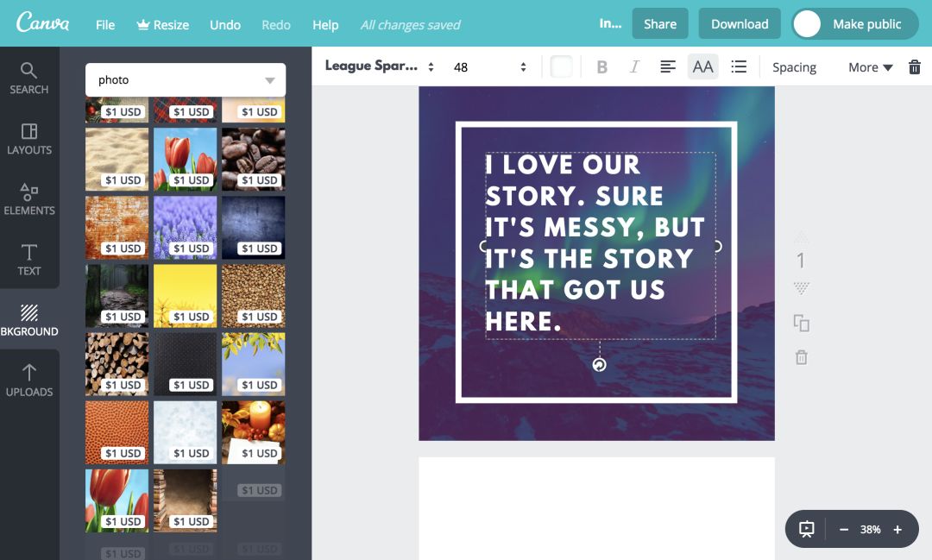Move page up with arrow icon
Viewport: 932px width, 560px height.
pos(801,237)
